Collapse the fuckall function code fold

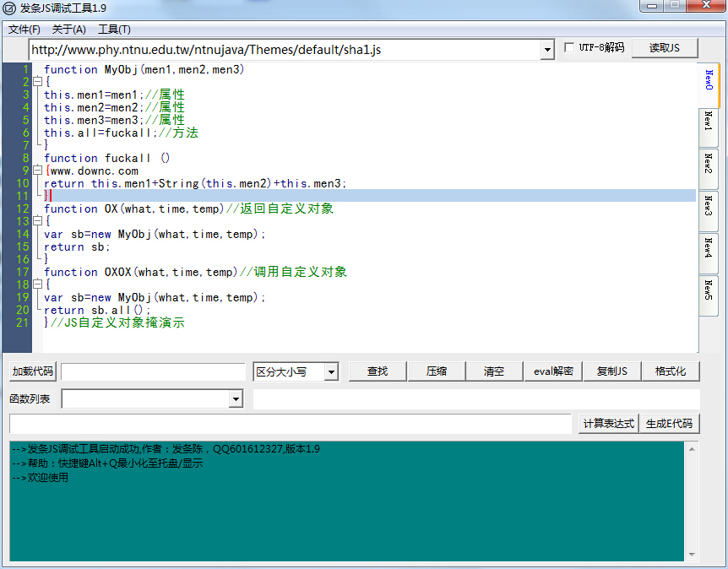click(39, 170)
